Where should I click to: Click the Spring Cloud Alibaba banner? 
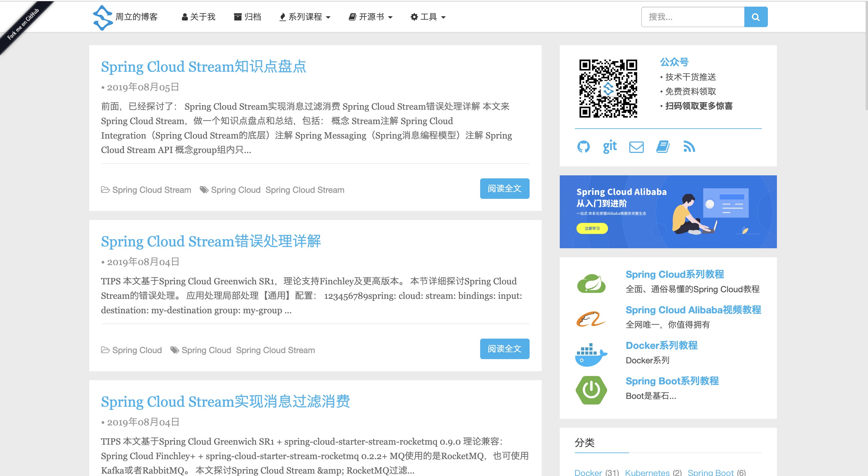667,212
